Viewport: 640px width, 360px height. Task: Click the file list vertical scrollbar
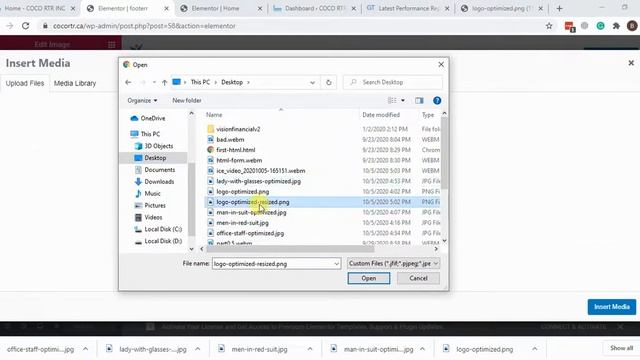tap(444, 153)
